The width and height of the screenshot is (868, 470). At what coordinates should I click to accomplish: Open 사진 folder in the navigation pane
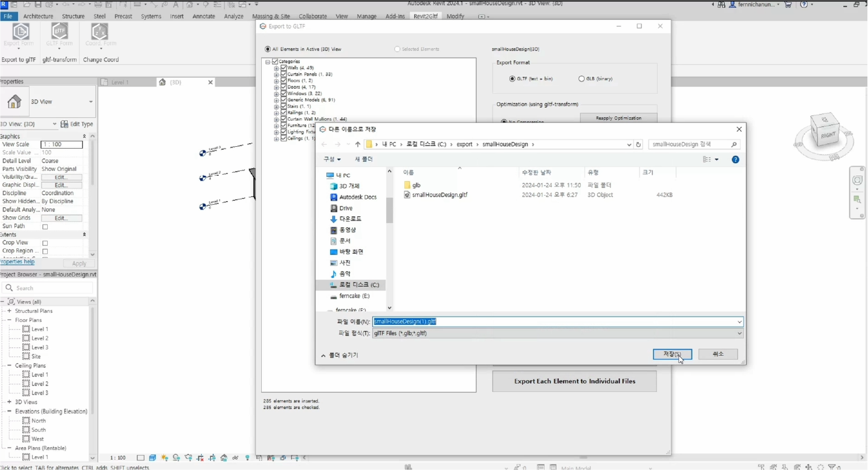(x=345, y=263)
